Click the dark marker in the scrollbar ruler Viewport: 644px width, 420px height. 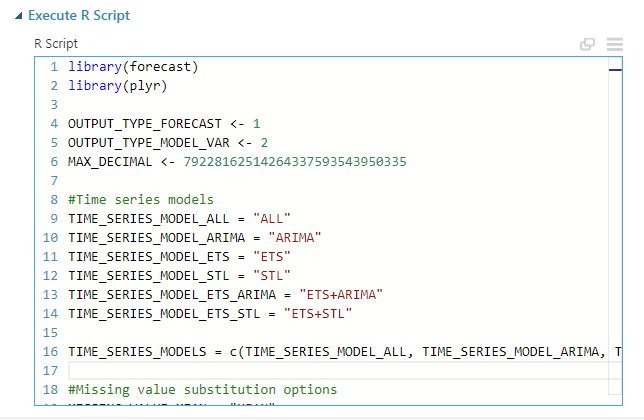(x=614, y=69)
